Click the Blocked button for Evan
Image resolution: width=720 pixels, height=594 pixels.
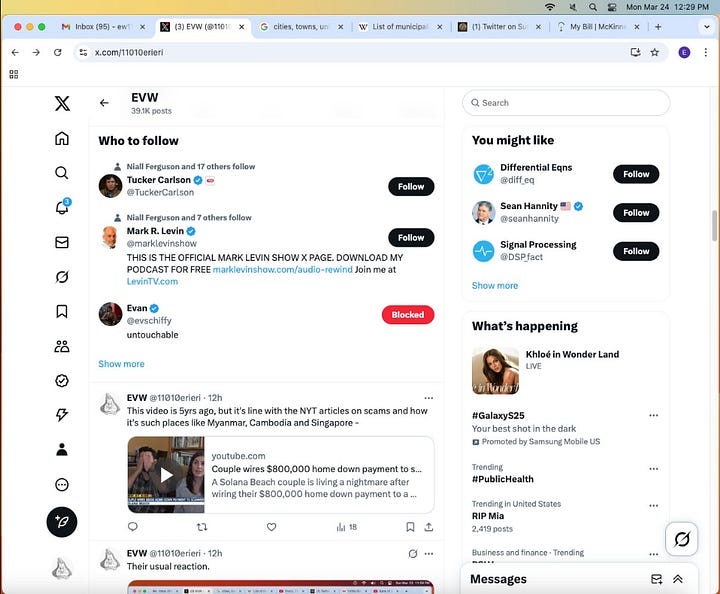tap(408, 314)
